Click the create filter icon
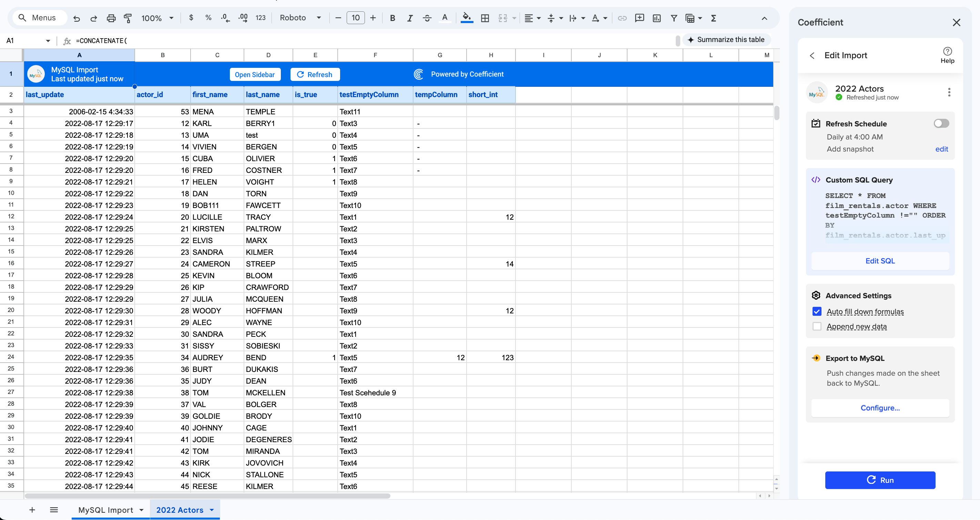Screen dimensions: 980x520 673,18
